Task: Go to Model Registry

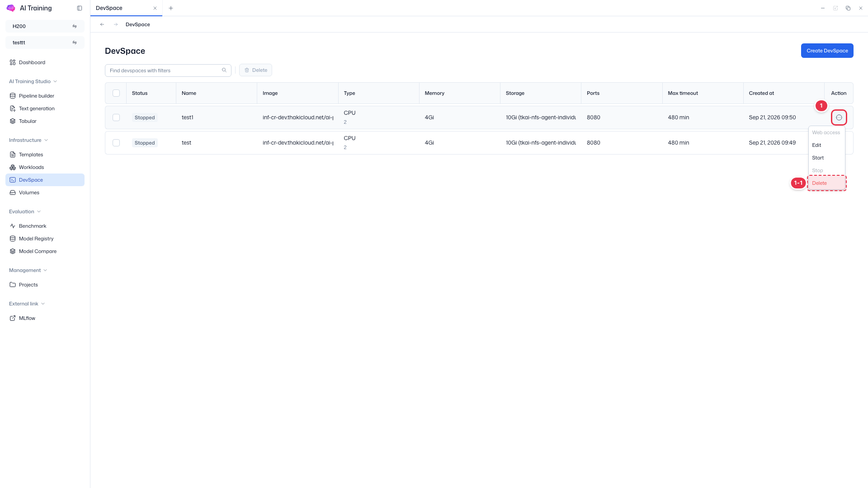Action: click(45, 239)
